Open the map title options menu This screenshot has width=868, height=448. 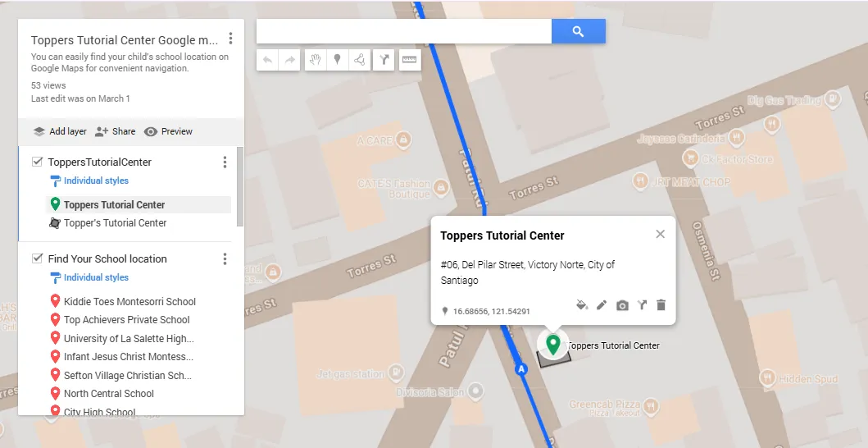[x=231, y=39]
